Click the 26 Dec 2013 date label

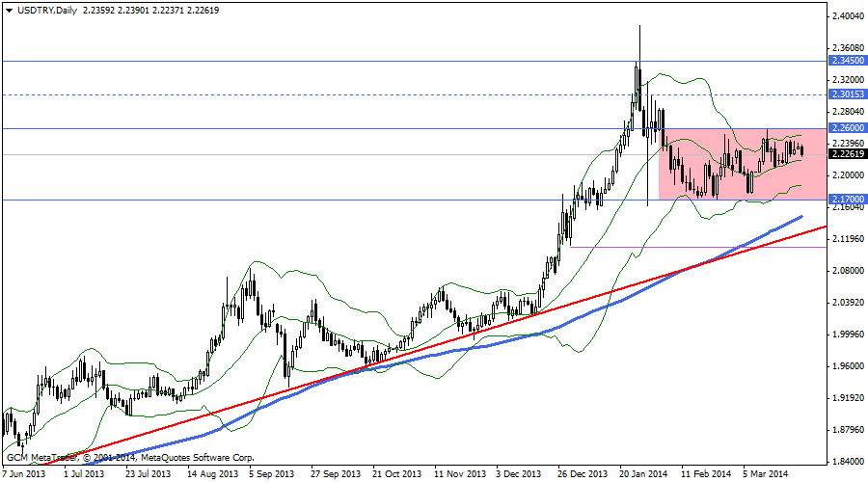tap(583, 474)
